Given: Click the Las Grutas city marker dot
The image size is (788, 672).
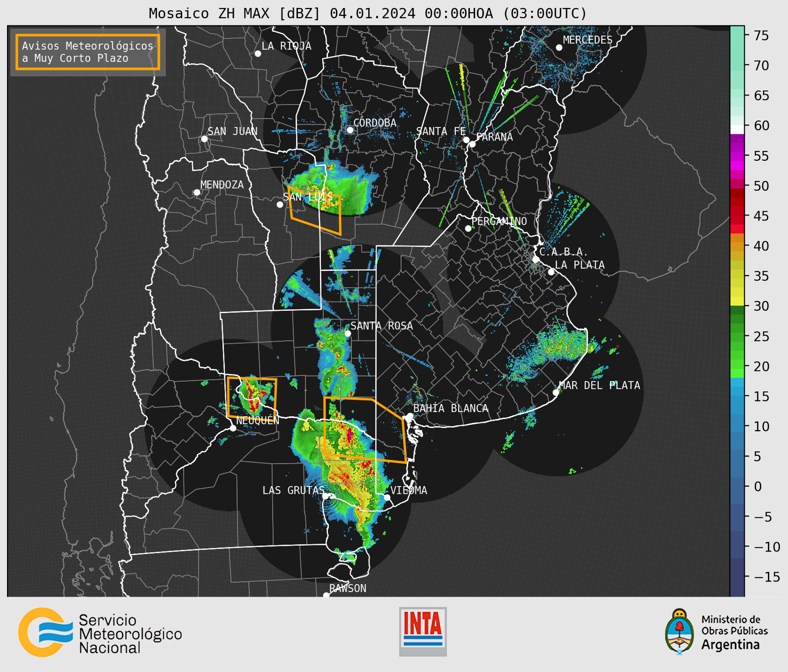Looking at the screenshot, I should tap(326, 496).
